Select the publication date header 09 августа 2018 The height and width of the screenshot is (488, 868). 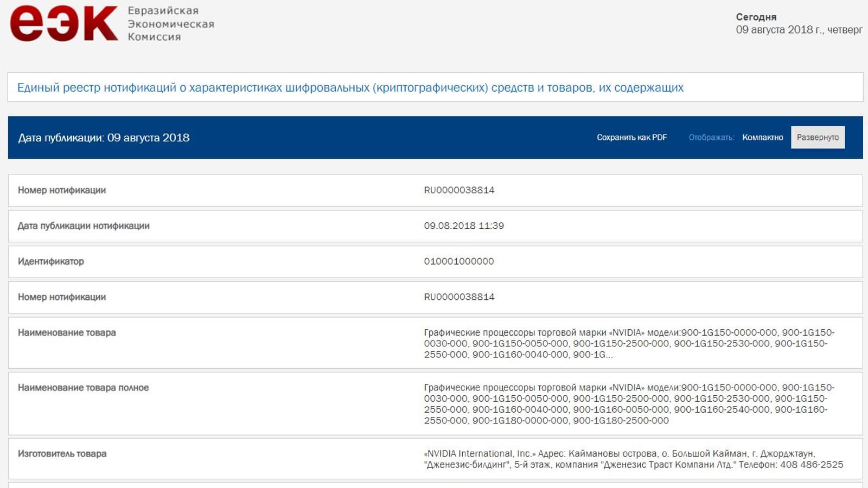tap(104, 138)
